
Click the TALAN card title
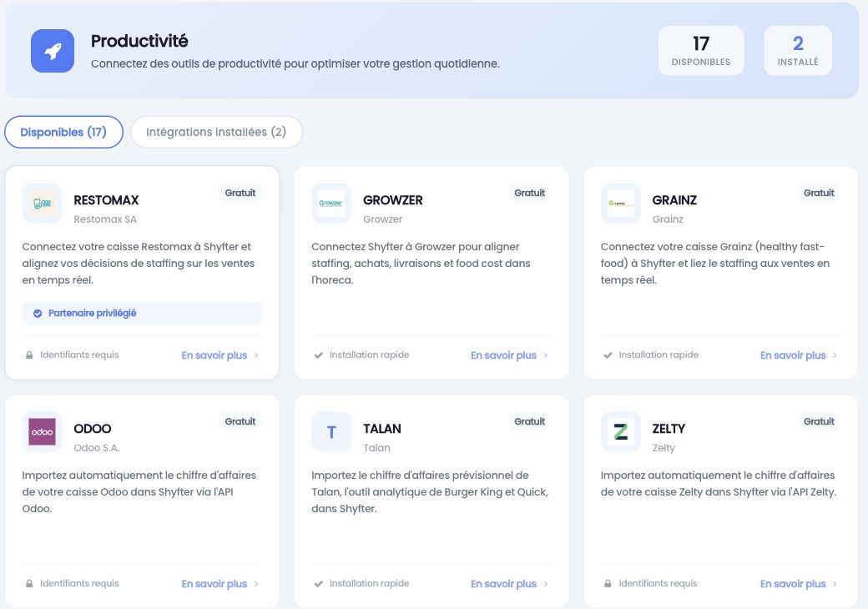pos(382,429)
